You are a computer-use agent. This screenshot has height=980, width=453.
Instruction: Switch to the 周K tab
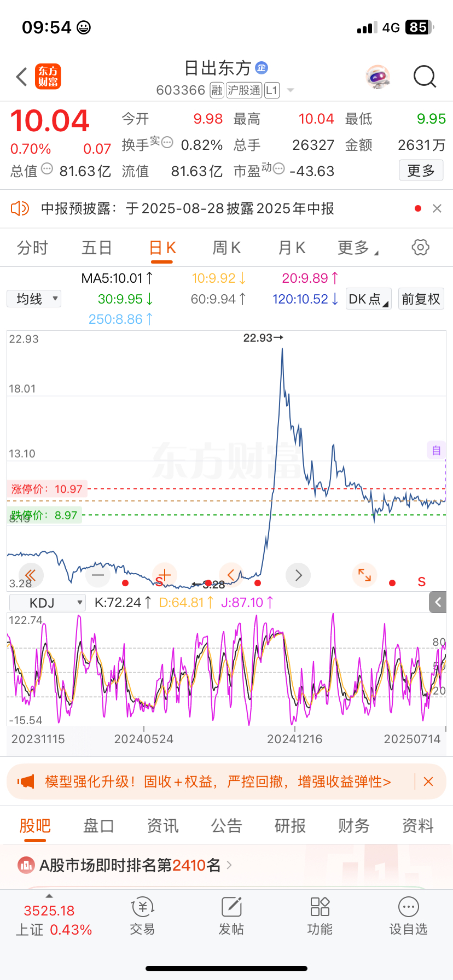[x=226, y=248]
